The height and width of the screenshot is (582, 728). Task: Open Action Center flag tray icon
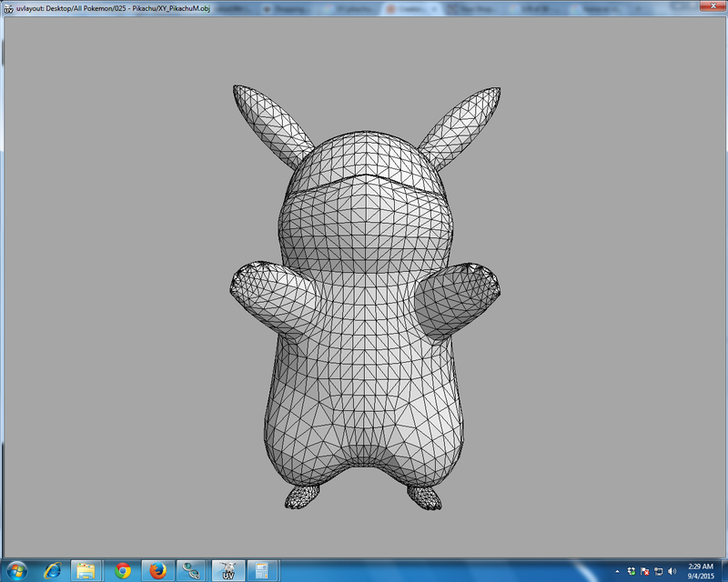(x=645, y=571)
